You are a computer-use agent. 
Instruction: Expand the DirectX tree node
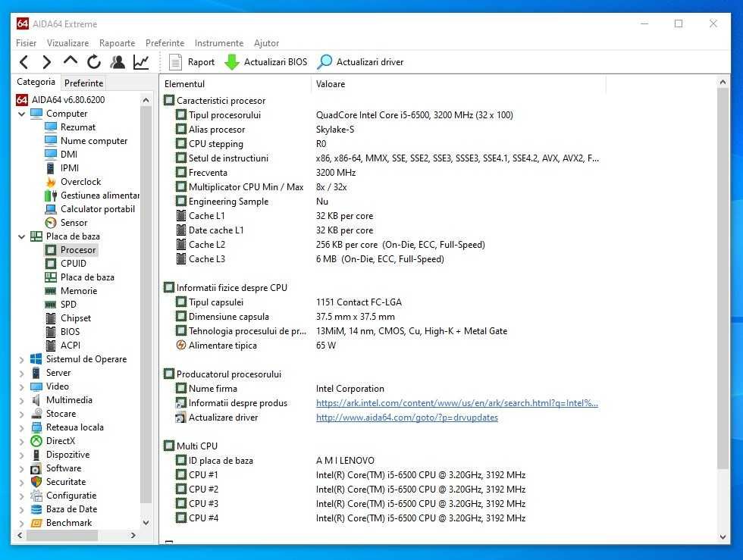pyautogui.click(x=21, y=442)
